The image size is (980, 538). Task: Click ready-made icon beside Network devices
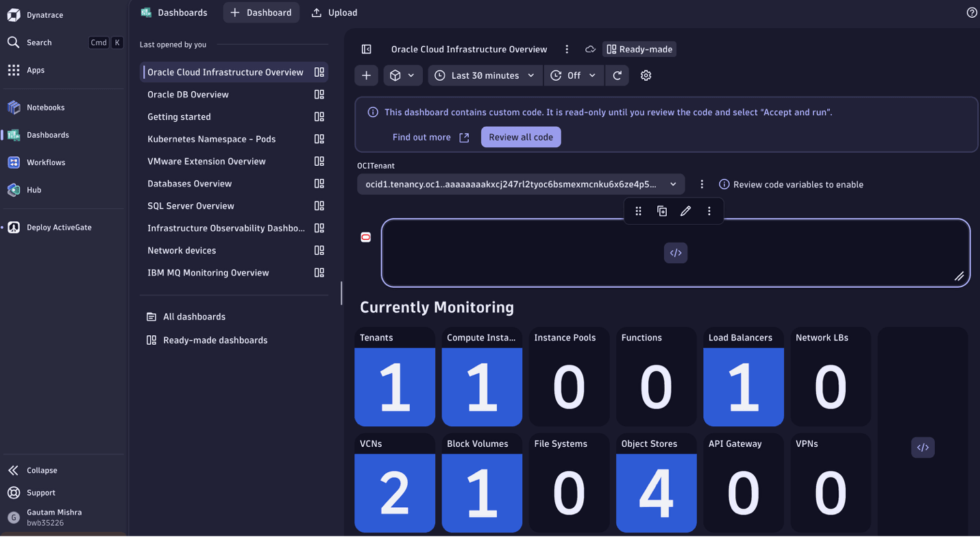pos(319,250)
